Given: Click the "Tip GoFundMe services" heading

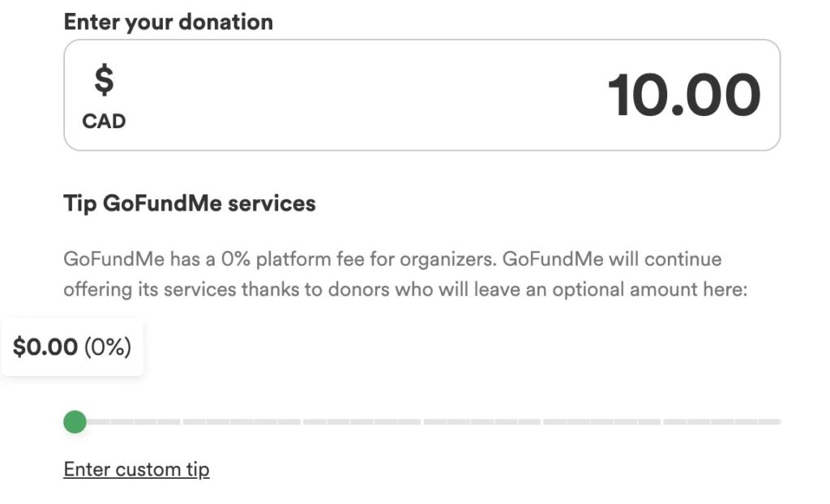Looking at the screenshot, I should pos(189,203).
